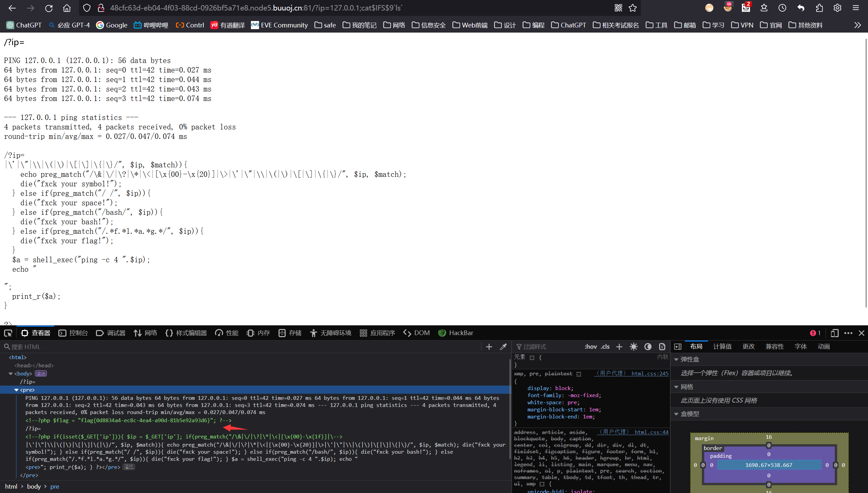The width and height of the screenshot is (868, 493).
Task: Focus the 搜索 HTML search field
Action: click(241, 347)
